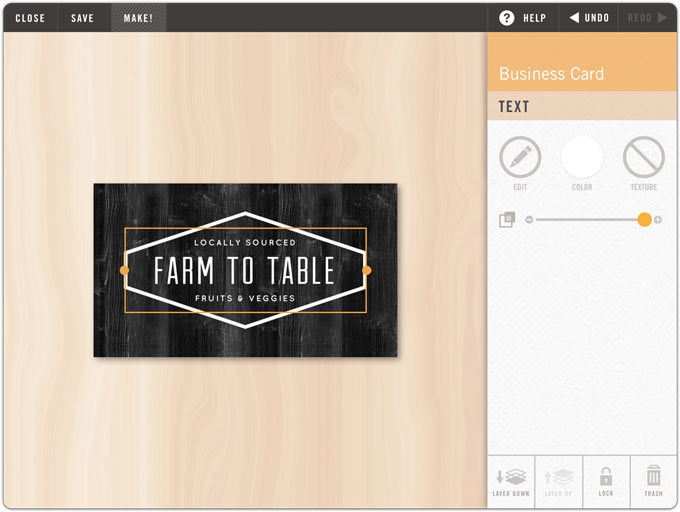This screenshot has height=512, width=680.
Task: Click the opacity layers icon
Action: [x=507, y=219]
